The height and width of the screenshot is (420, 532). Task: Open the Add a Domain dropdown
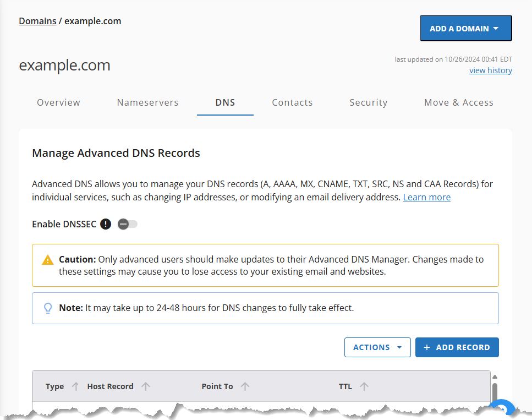click(465, 28)
